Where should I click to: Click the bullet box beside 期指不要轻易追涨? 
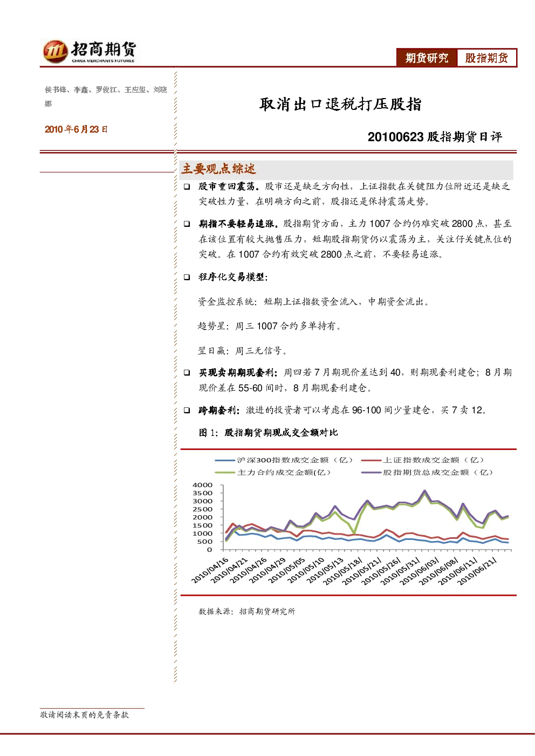click(187, 224)
